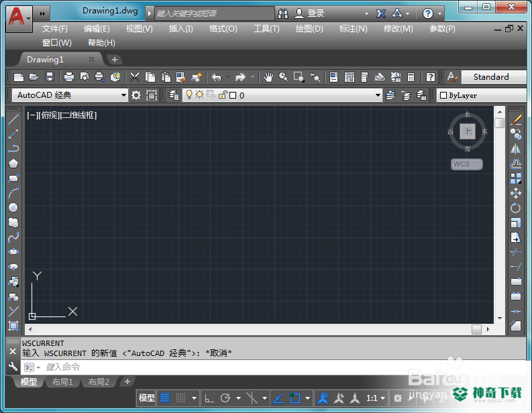
Task: Click the Redo arrow
Action: pyautogui.click(x=240, y=77)
